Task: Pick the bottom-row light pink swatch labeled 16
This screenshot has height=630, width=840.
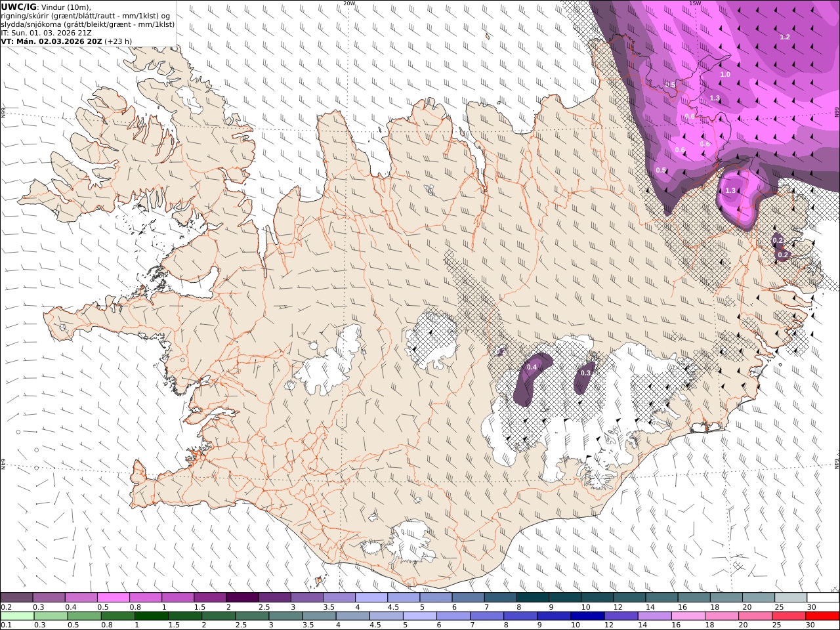Action: click(x=688, y=616)
